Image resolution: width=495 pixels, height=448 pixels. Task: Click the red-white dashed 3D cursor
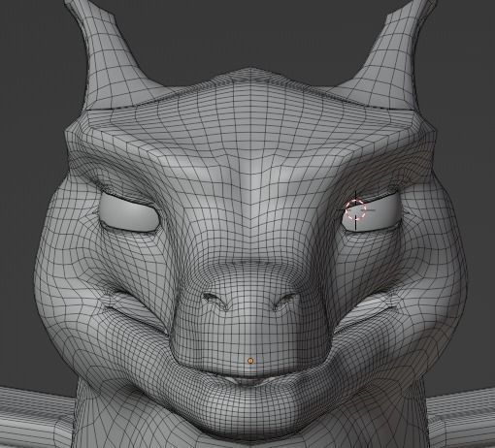tap(355, 210)
